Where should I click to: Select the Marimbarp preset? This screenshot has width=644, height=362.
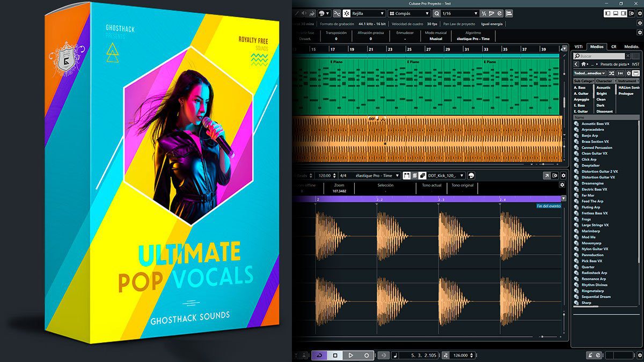pos(591,231)
